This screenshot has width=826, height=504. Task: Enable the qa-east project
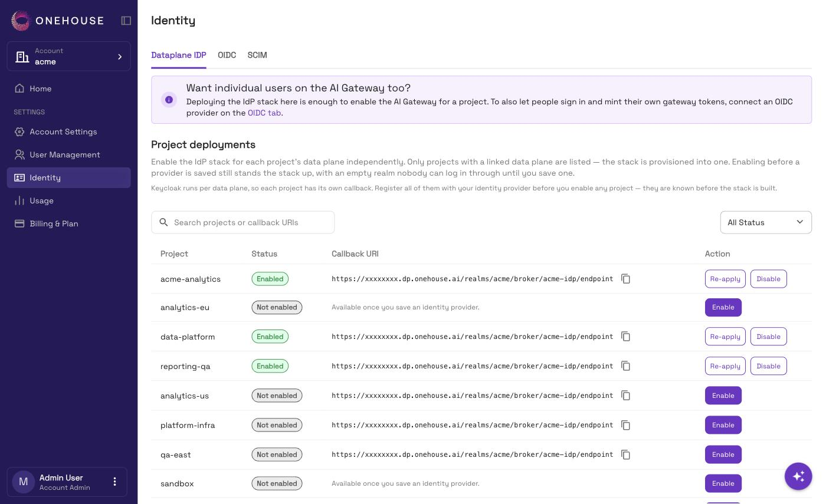coord(723,454)
